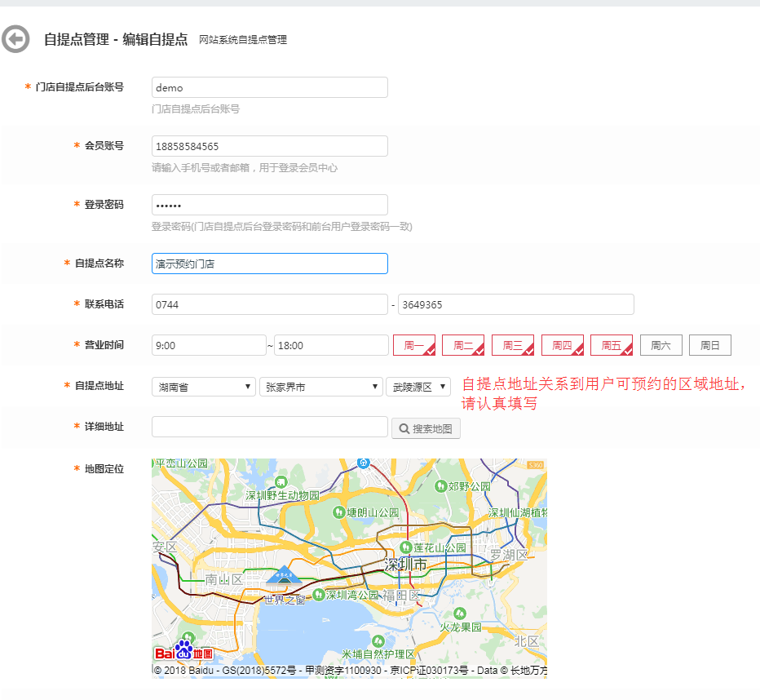This screenshot has width=760, height=700.
Task: Click the 详细地址 input field
Action: [x=269, y=427]
